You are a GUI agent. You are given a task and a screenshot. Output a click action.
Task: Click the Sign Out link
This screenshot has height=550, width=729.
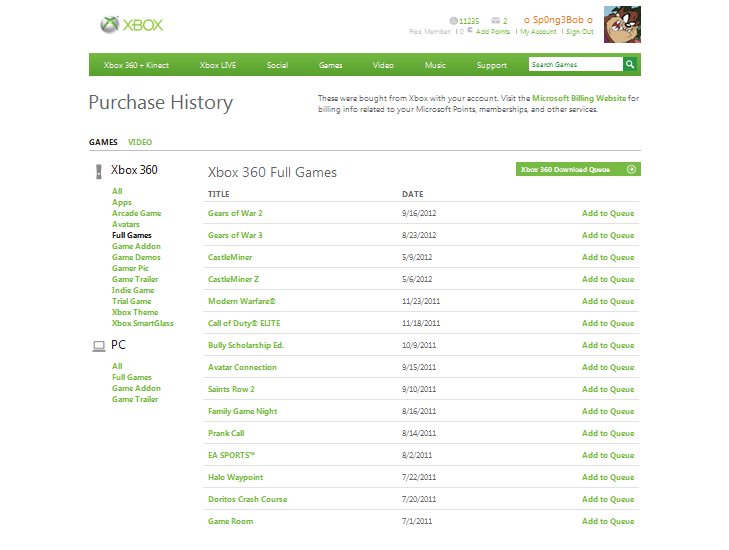579,32
